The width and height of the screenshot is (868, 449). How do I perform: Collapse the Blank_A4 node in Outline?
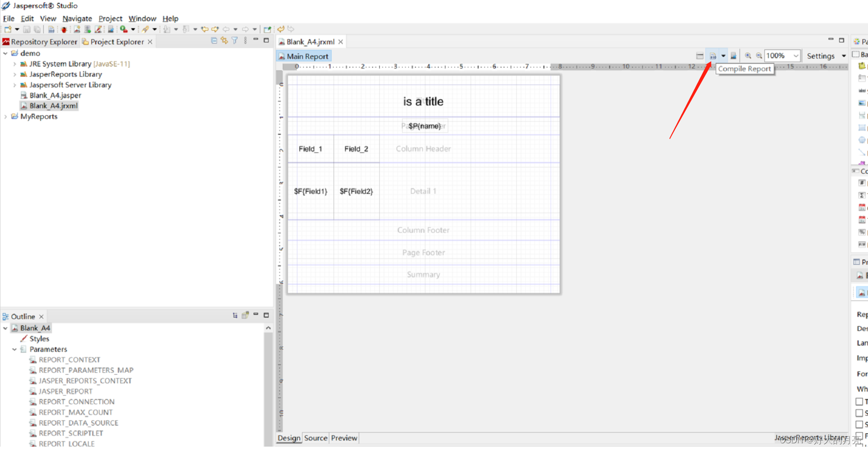[x=5, y=328]
